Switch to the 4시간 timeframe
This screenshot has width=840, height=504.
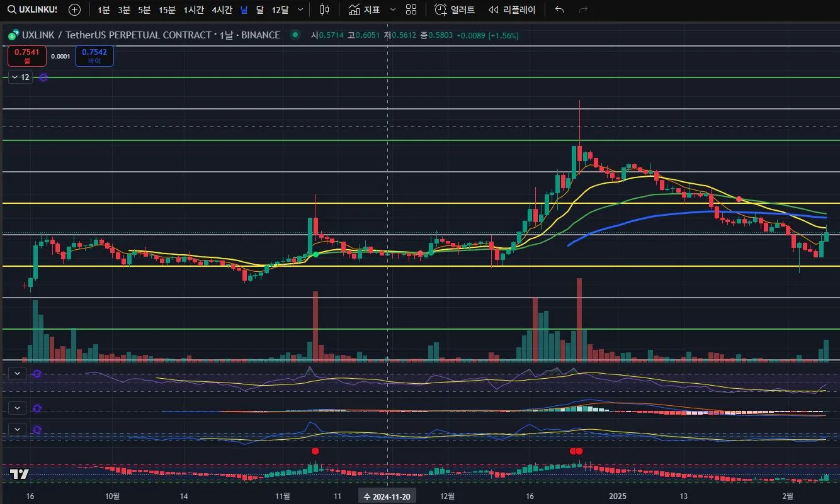pyautogui.click(x=222, y=9)
